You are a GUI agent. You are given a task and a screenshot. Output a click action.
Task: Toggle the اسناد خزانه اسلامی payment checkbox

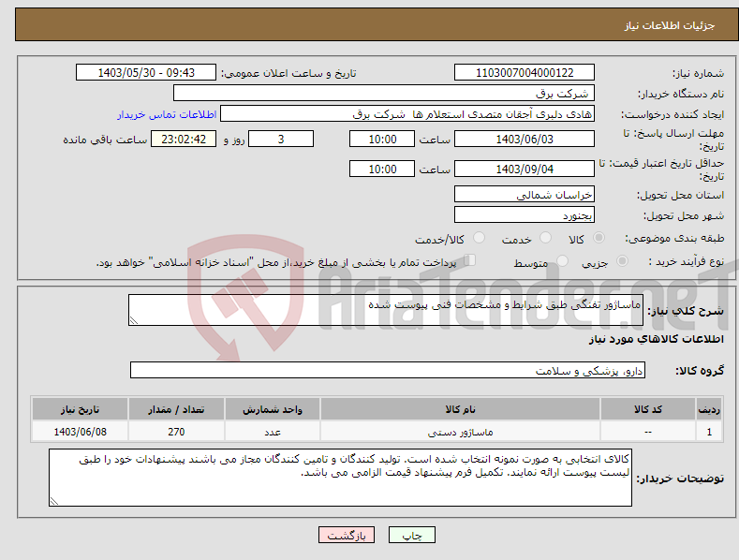tap(470, 259)
